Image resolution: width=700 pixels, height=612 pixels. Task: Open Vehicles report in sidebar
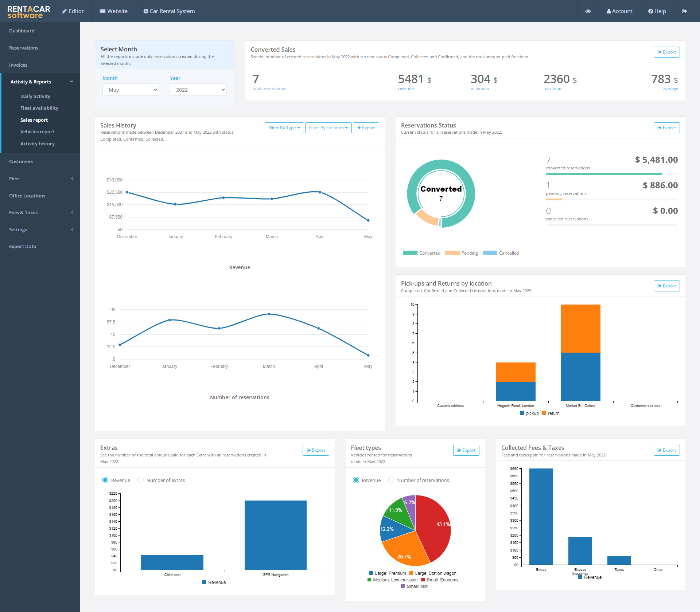pyautogui.click(x=37, y=132)
